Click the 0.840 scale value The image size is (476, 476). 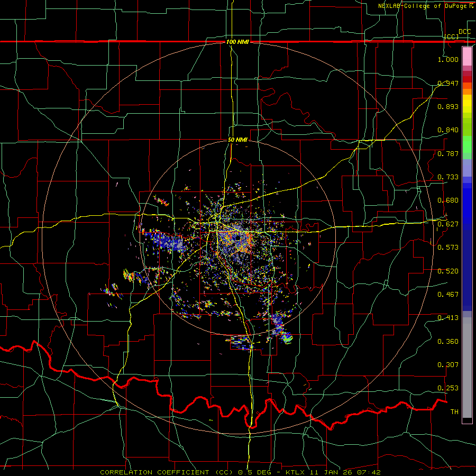[448, 130]
